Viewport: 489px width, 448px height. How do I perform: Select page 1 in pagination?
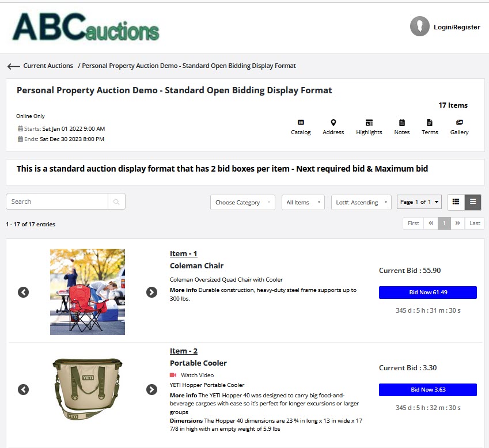[x=444, y=223]
